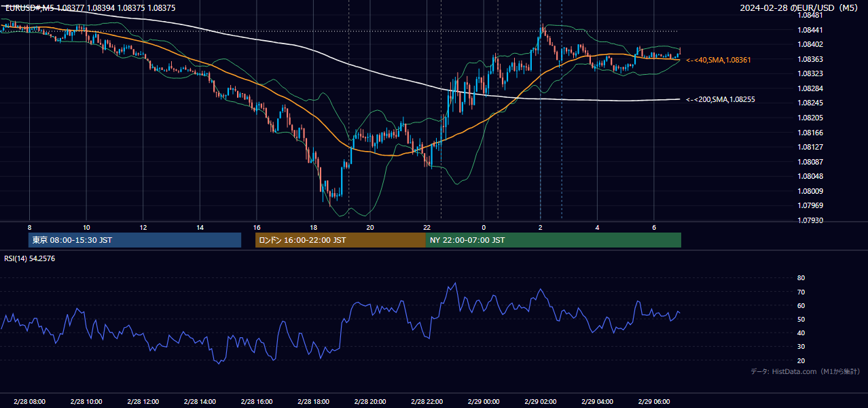Click the bottom time label 2/28 10:00
868x408 pixels.
[x=86, y=402]
